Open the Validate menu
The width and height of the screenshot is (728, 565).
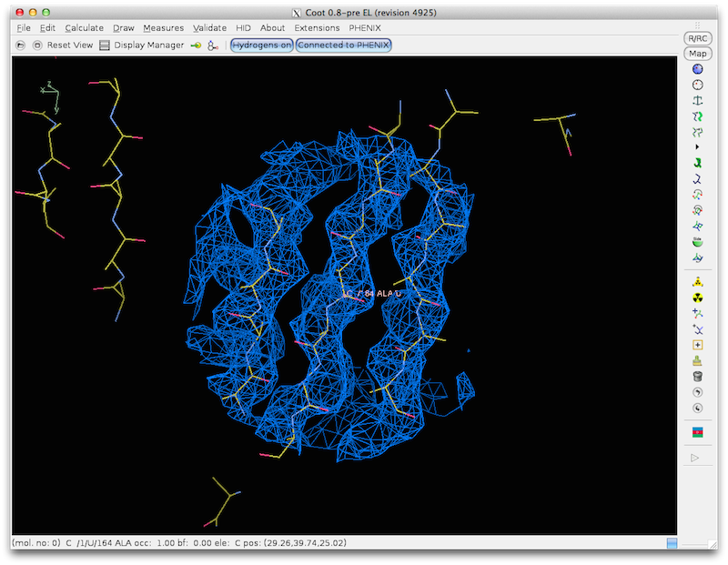click(209, 28)
